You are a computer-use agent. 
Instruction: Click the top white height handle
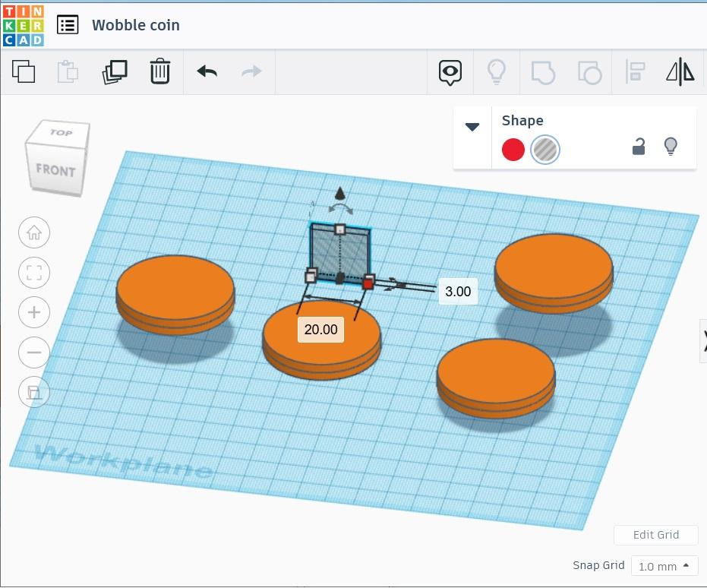coord(340,229)
